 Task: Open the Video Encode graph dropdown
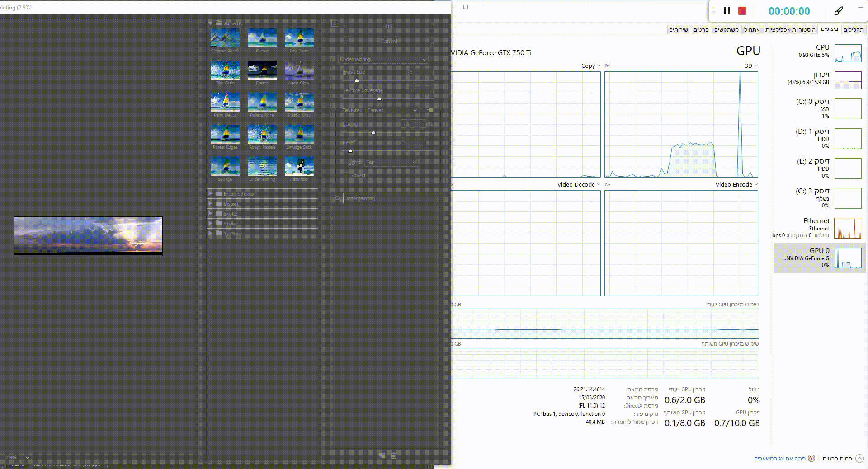pyautogui.click(x=736, y=185)
